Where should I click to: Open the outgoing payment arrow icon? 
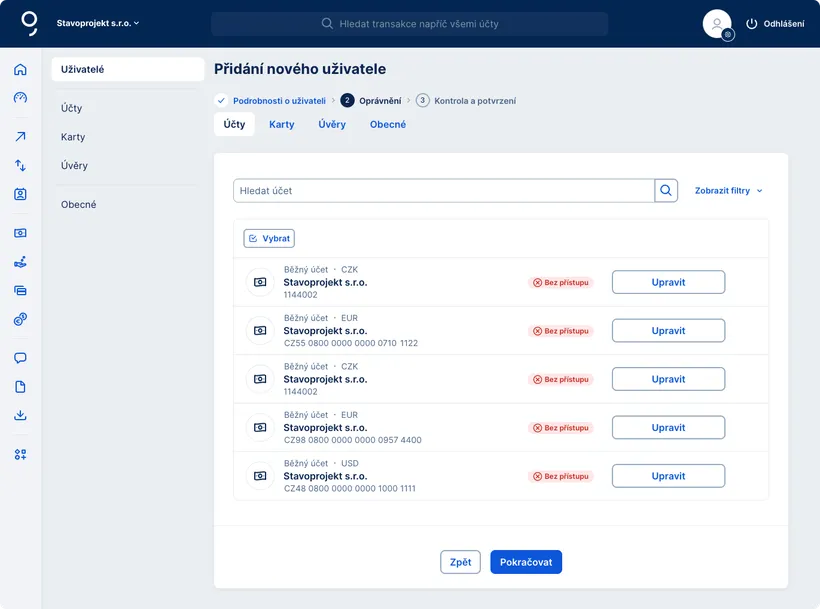pyautogui.click(x=20, y=137)
